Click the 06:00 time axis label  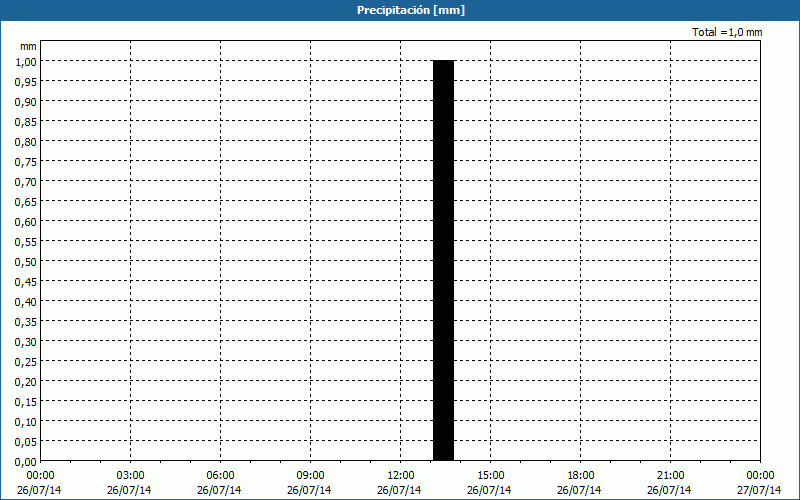click(220, 476)
